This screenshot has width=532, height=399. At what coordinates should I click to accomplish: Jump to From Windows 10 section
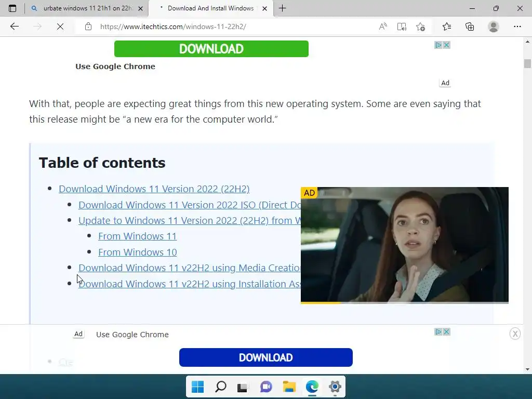pyautogui.click(x=137, y=252)
